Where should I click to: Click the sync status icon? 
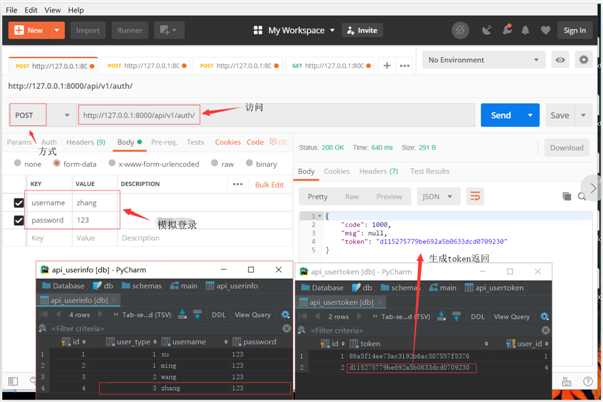(460, 30)
